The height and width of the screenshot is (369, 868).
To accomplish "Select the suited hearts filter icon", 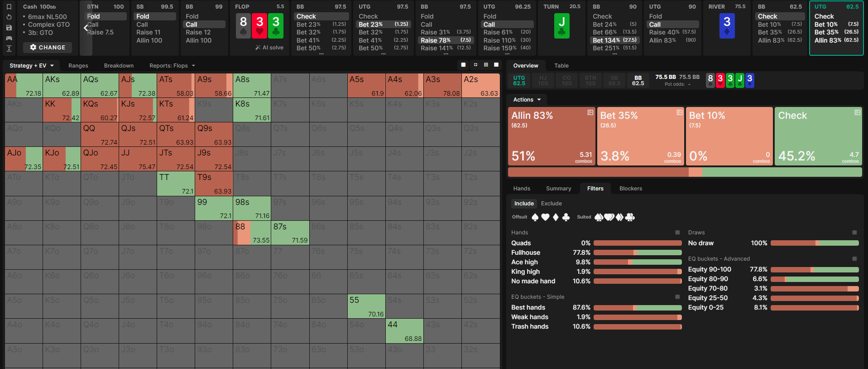I will tap(609, 217).
